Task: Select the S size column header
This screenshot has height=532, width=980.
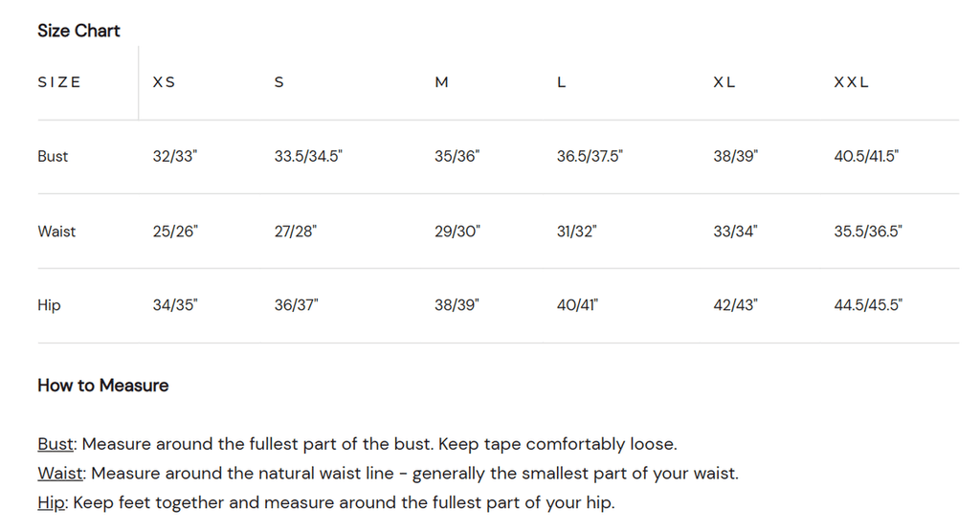Action: [x=279, y=82]
